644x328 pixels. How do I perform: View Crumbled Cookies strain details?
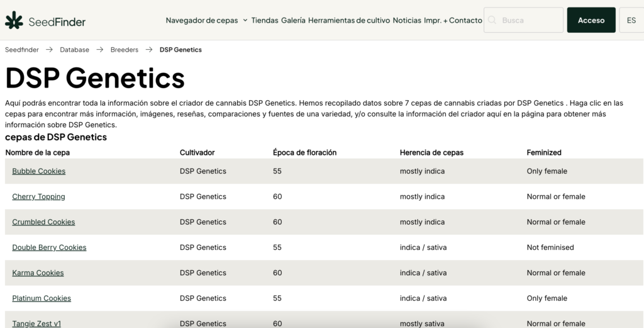(x=43, y=222)
